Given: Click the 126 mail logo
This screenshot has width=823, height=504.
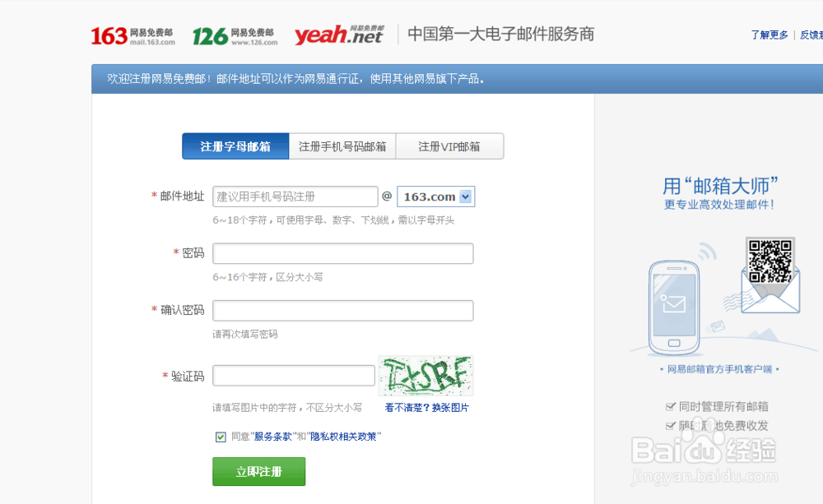Looking at the screenshot, I should pyautogui.click(x=235, y=35).
